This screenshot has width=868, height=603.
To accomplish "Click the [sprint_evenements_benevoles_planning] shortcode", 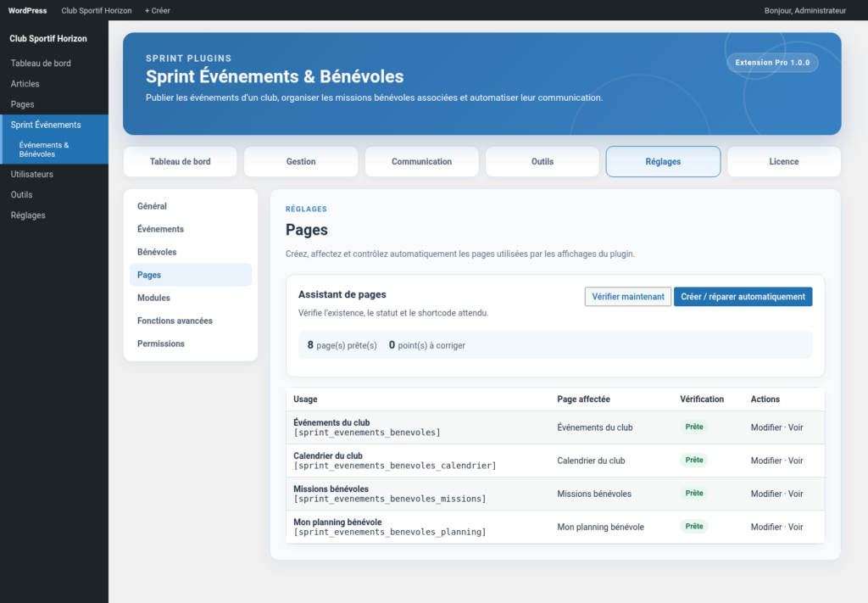I will (390, 532).
